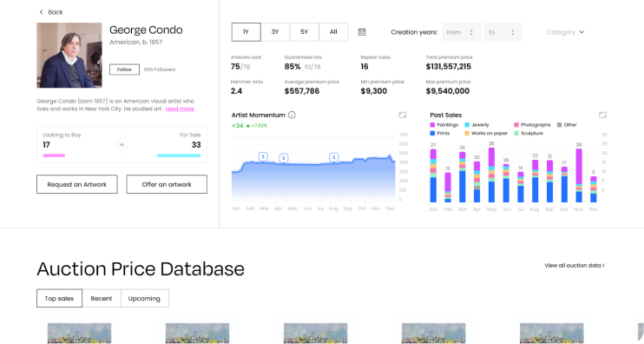Toggle Photographs legend swatch
This screenshot has width=644, height=344.
(x=516, y=125)
